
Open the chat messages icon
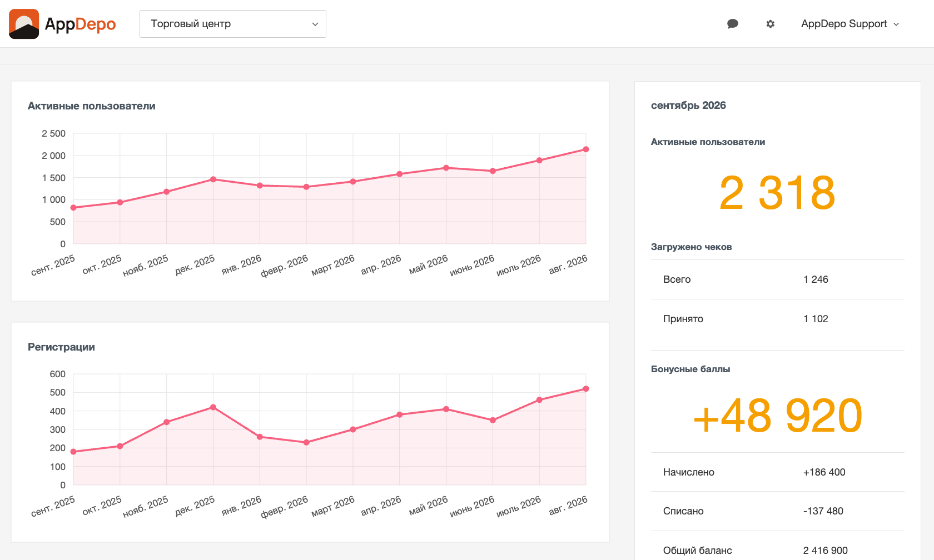pyautogui.click(x=733, y=24)
